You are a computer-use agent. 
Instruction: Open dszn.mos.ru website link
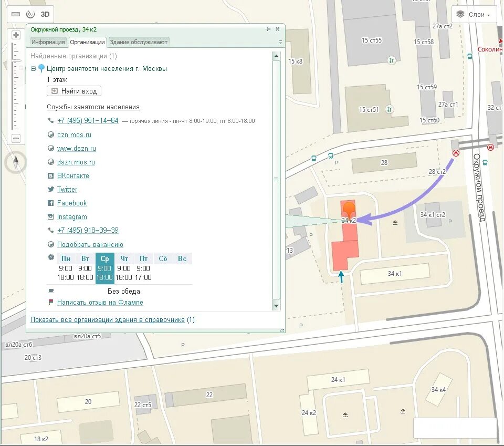[76, 162]
